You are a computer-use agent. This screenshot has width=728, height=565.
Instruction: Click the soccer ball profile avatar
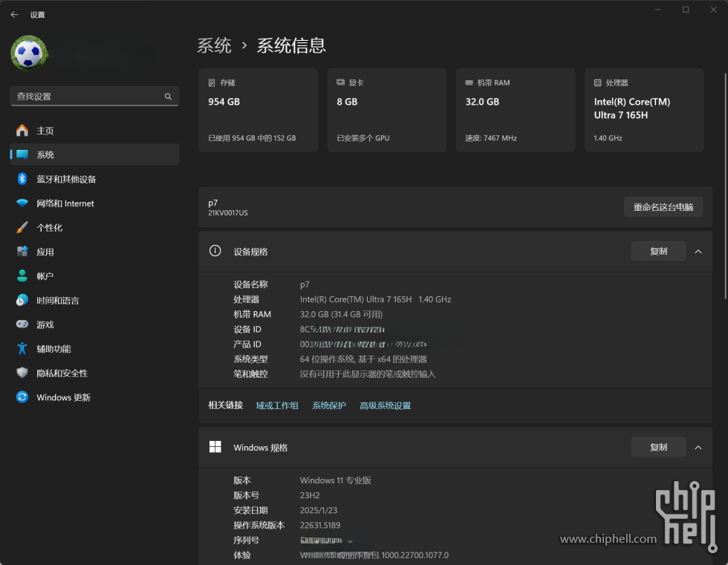tap(29, 53)
